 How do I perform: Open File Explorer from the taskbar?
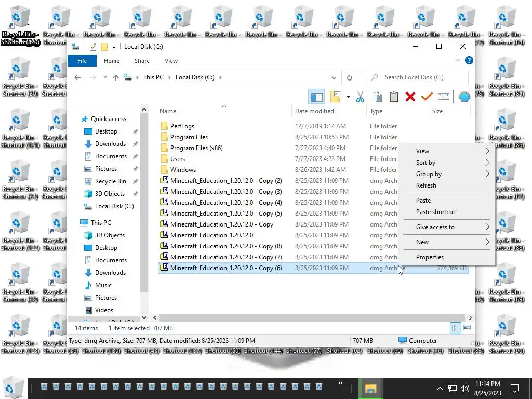point(370,388)
